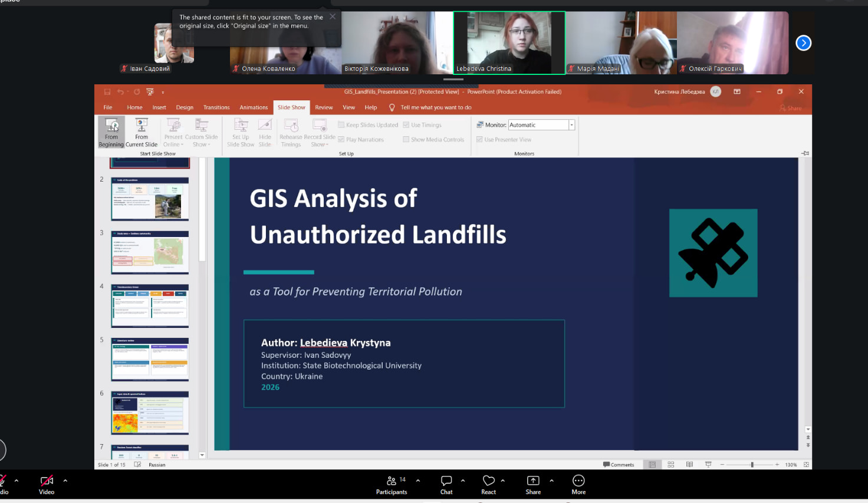Toggle the Use Presenter View checkbox
This screenshot has height=503, width=868.
click(x=479, y=140)
